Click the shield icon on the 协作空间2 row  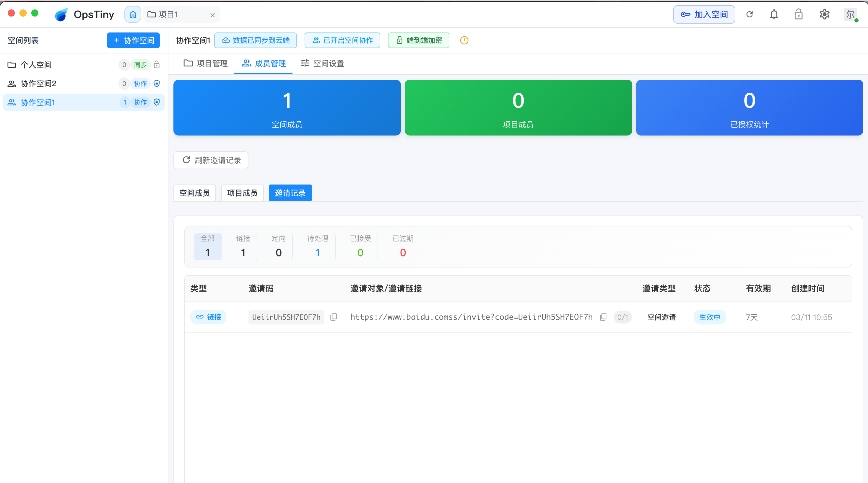[157, 84]
